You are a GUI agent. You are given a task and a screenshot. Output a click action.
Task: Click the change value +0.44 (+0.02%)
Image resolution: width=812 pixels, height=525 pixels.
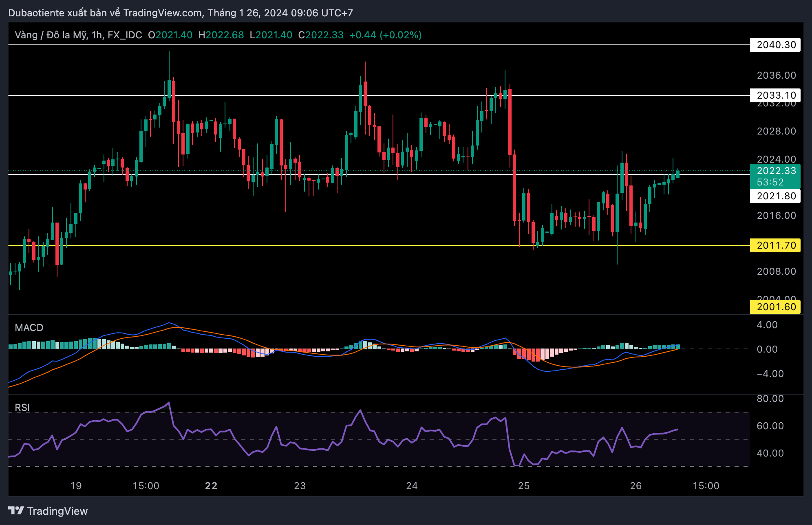(x=385, y=35)
